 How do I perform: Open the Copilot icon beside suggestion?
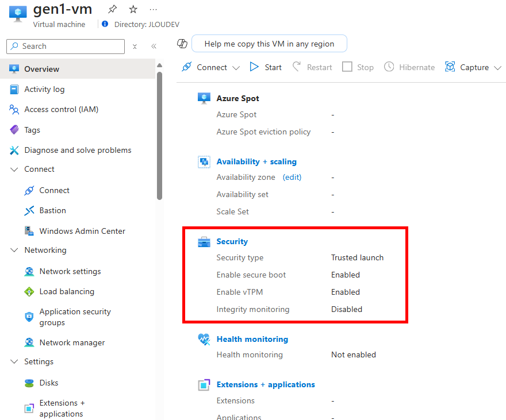tap(182, 44)
